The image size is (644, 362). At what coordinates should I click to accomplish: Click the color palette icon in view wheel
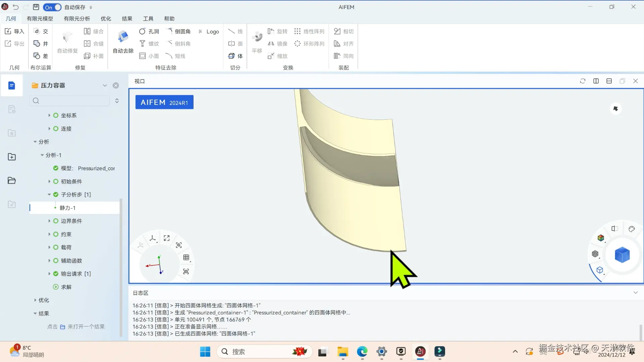632,229
